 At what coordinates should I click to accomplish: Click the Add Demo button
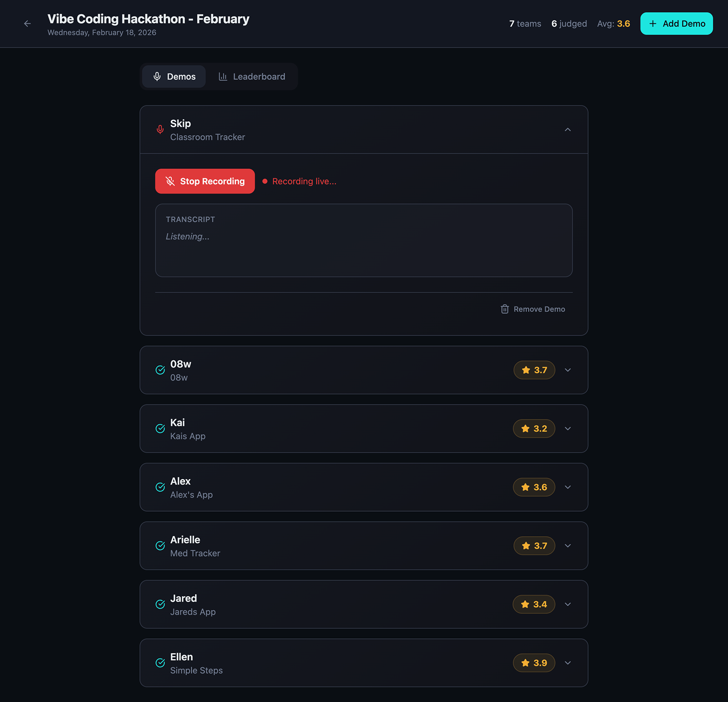point(676,24)
